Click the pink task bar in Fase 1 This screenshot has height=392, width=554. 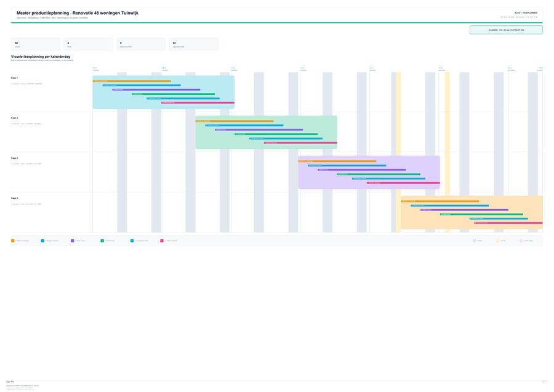[198, 103]
